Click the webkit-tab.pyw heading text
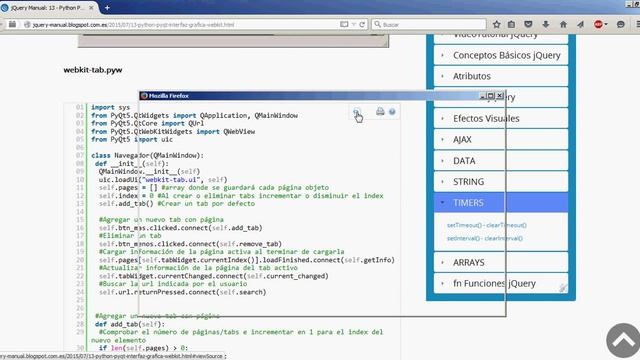 coord(93,70)
